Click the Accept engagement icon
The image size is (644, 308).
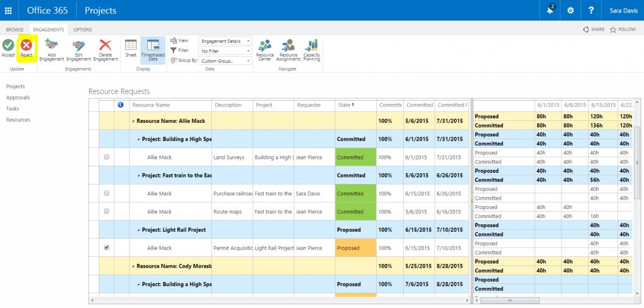pyautogui.click(x=8, y=45)
